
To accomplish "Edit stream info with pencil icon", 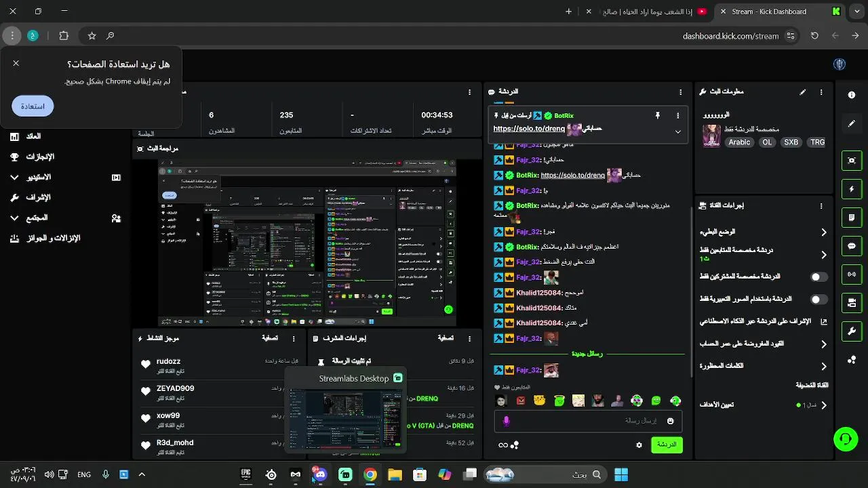I will (803, 91).
